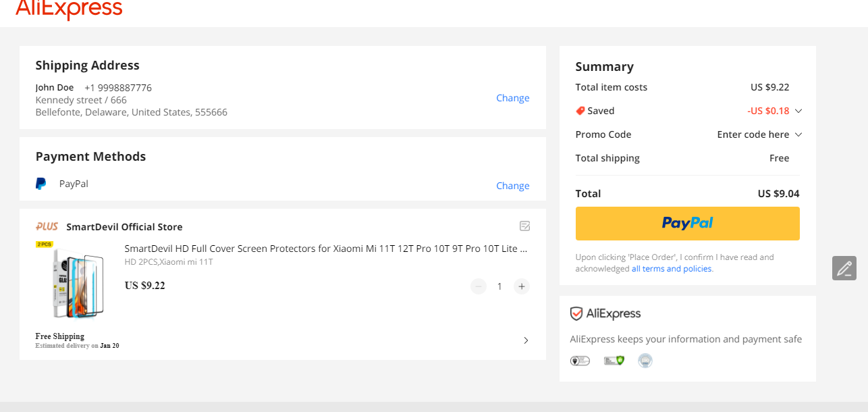Click the green shield security badge

[x=614, y=361]
